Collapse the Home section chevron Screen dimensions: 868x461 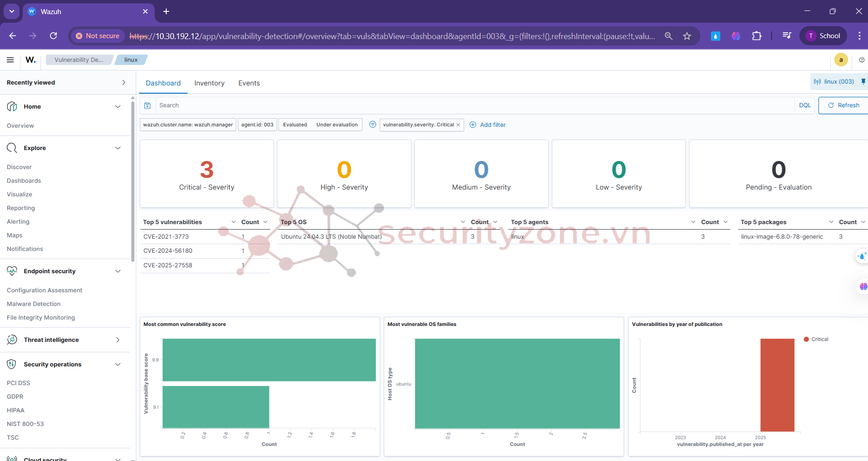118,106
